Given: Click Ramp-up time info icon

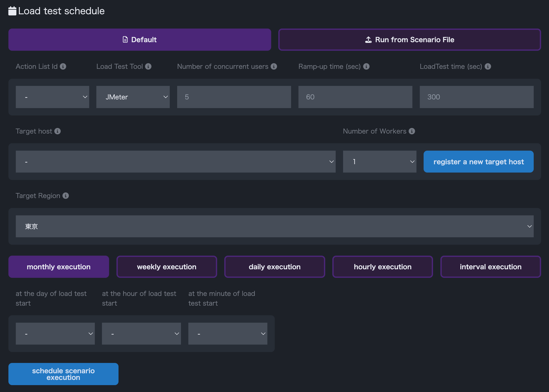Looking at the screenshot, I should click(366, 67).
